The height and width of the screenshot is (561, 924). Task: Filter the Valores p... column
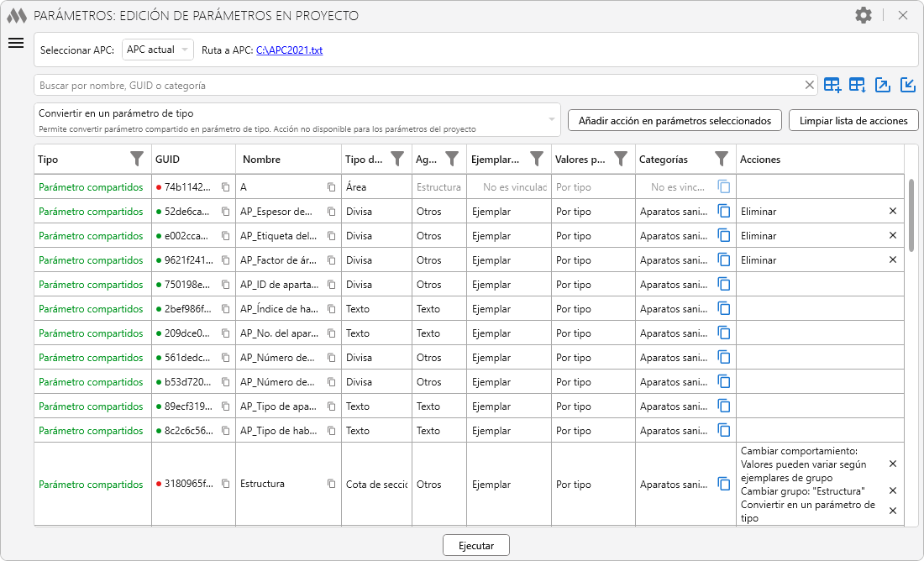621,159
